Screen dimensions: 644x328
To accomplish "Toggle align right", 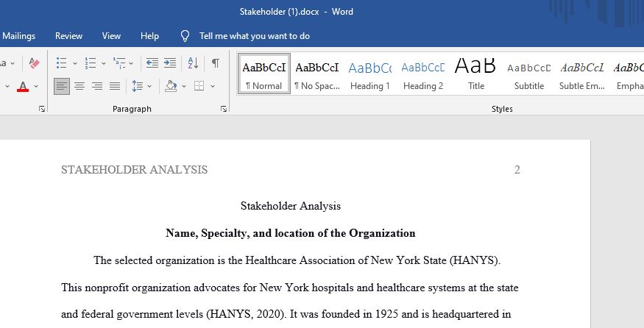I will pyautogui.click(x=97, y=86).
